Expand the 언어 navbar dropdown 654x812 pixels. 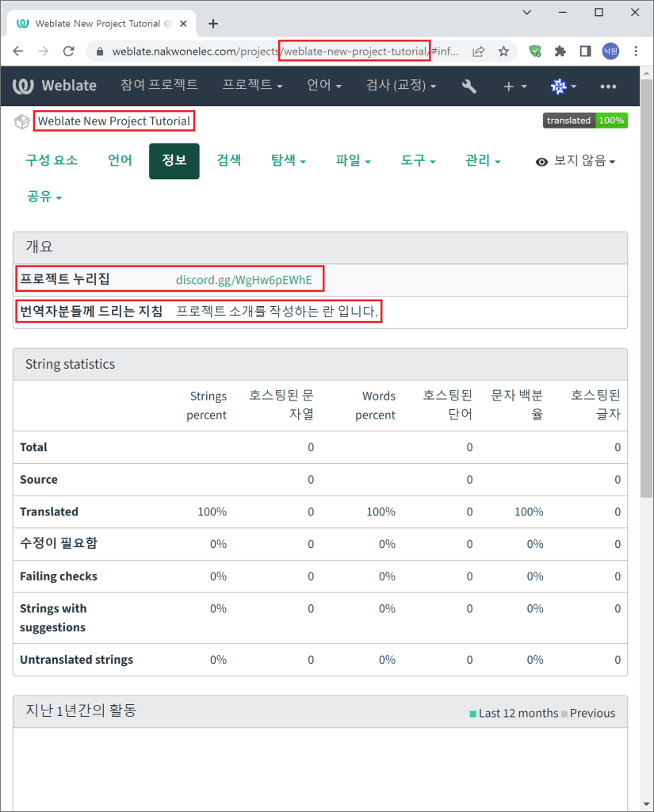[324, 86]
